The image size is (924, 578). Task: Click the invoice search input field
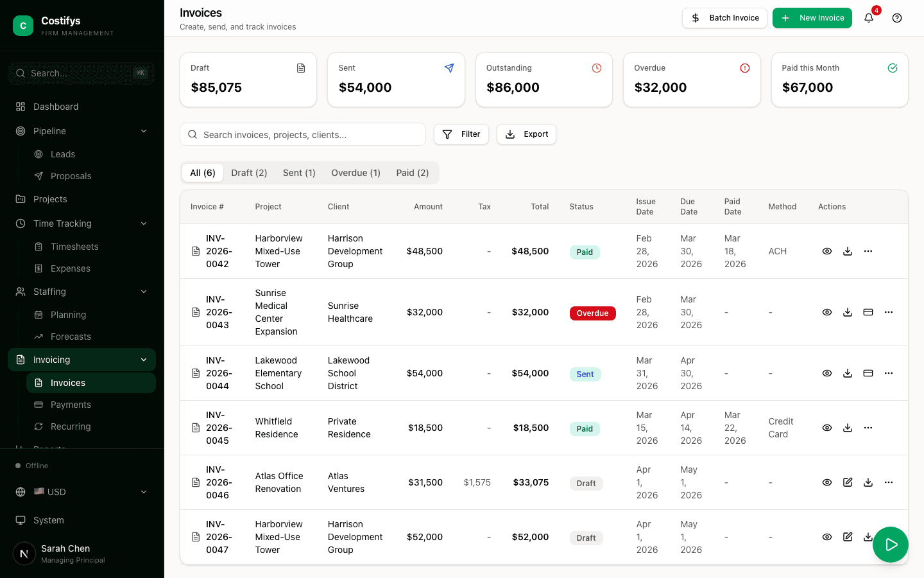coord(303,134)
